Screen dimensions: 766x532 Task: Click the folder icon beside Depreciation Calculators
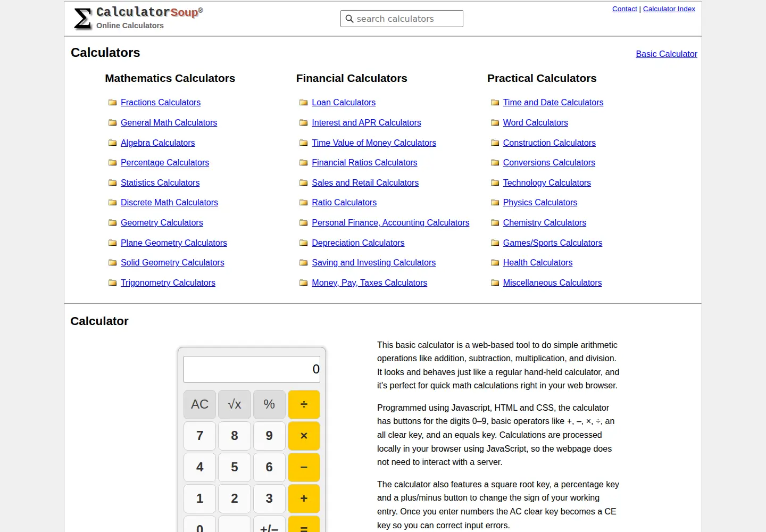tap(304, 243)
